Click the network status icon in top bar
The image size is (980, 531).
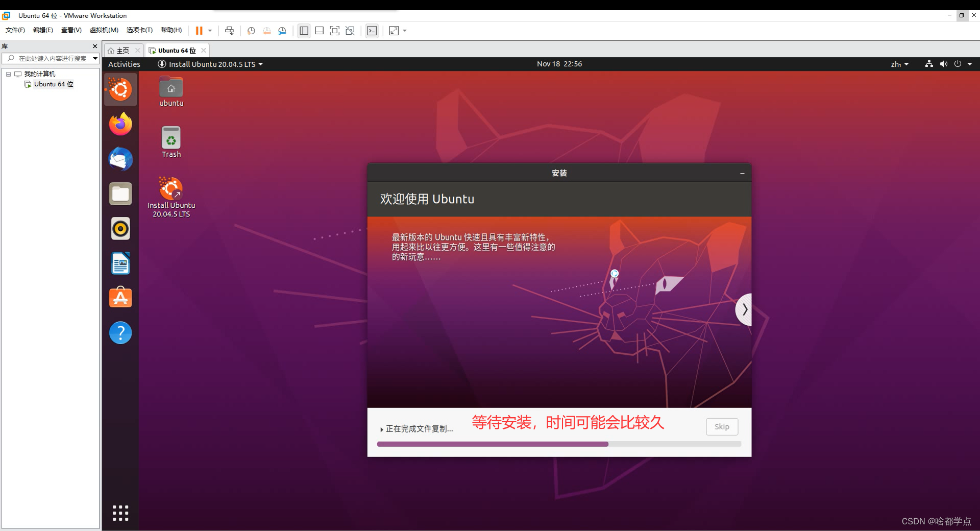pos(929,64)
